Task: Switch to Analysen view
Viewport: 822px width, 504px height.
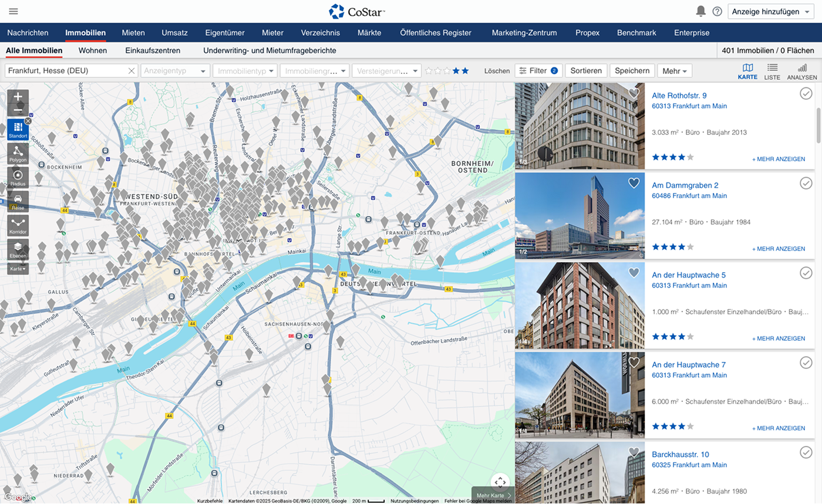Action: pos(802,72)
